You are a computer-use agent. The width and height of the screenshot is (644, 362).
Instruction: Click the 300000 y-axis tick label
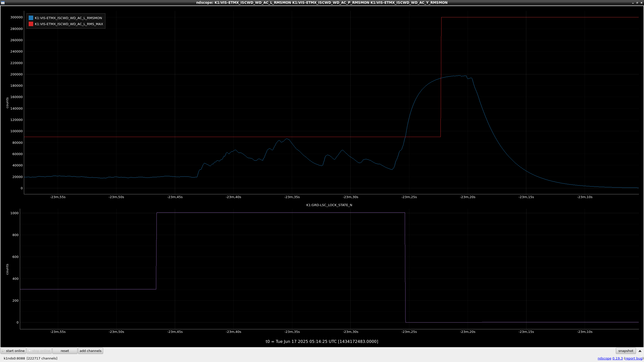(16, 17)
